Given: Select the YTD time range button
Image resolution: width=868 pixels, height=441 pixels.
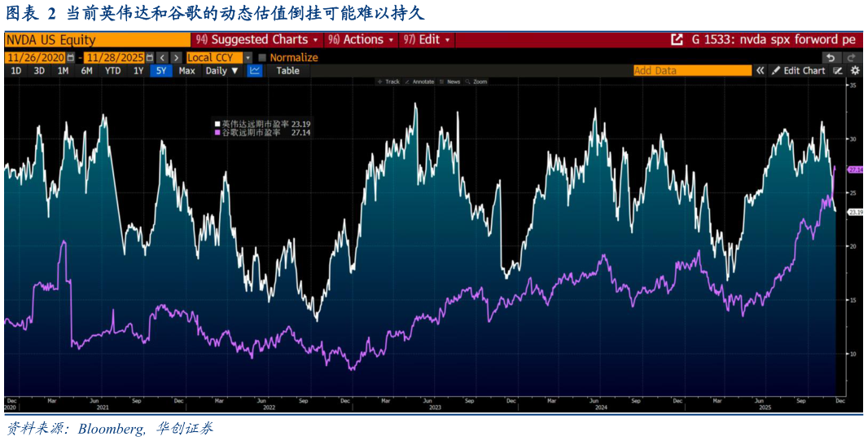Looking at the screenshot, I should point(112,71).
